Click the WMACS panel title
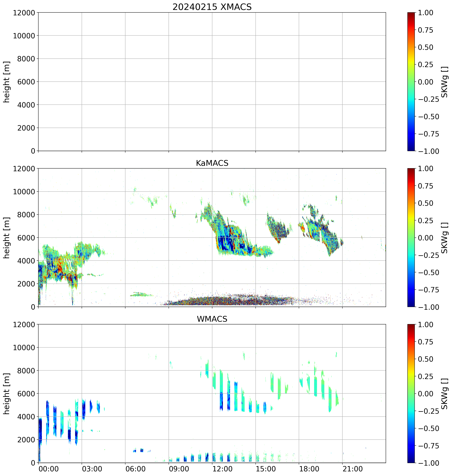Image resolution: width=452 pixels, height=476 pixels. click(212, 319)
